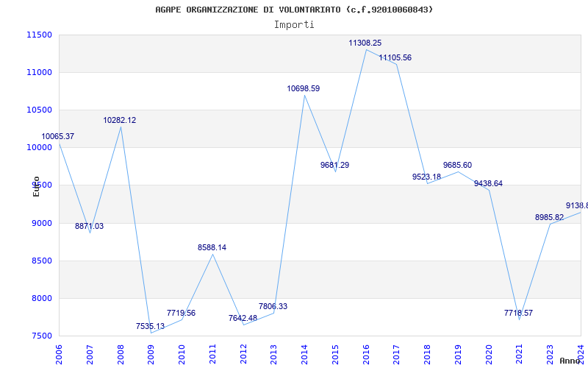Click the 10065.37 data label
588x368 pixels.
(x=58, y=136)
